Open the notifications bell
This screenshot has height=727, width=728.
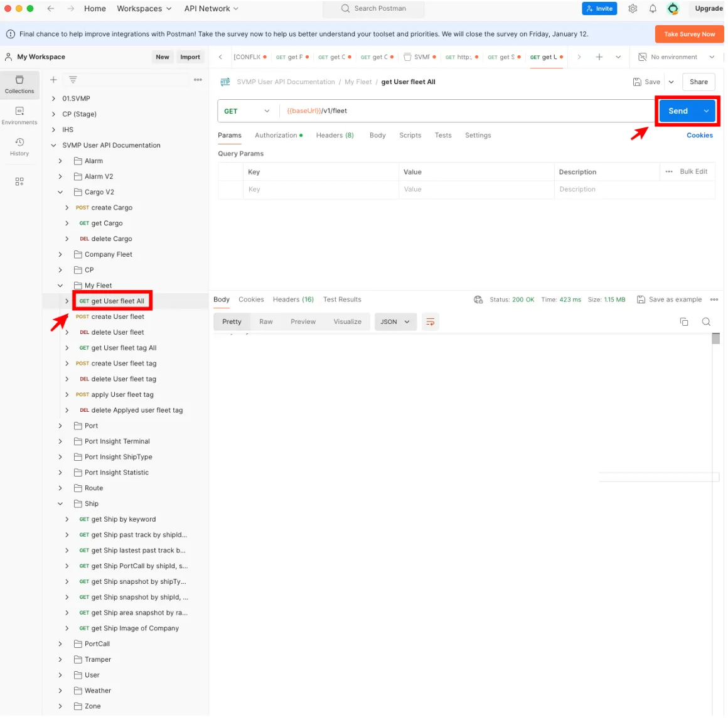tap(654, 9)
